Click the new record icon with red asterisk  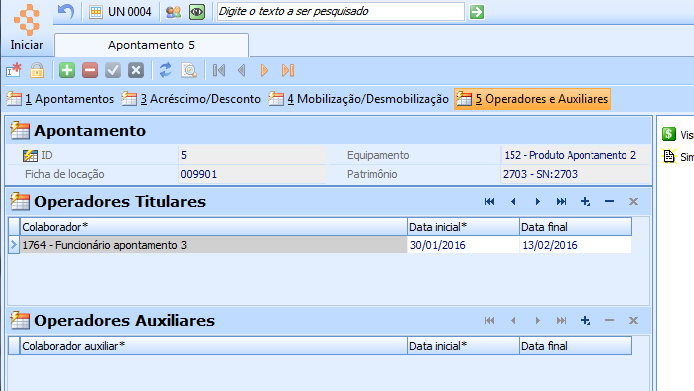(14, 70)
